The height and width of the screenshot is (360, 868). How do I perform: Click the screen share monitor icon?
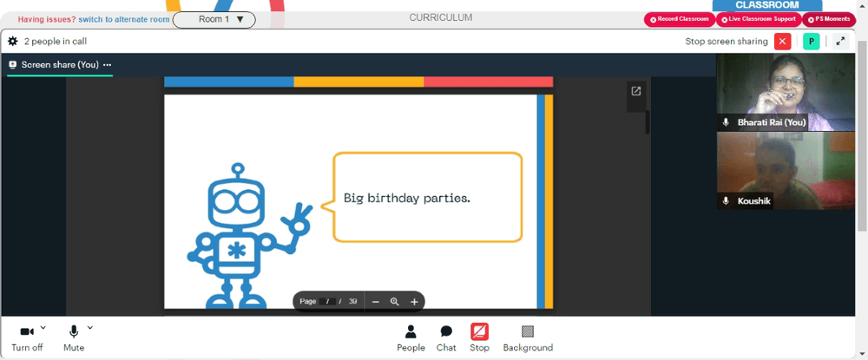coord(13,65)
